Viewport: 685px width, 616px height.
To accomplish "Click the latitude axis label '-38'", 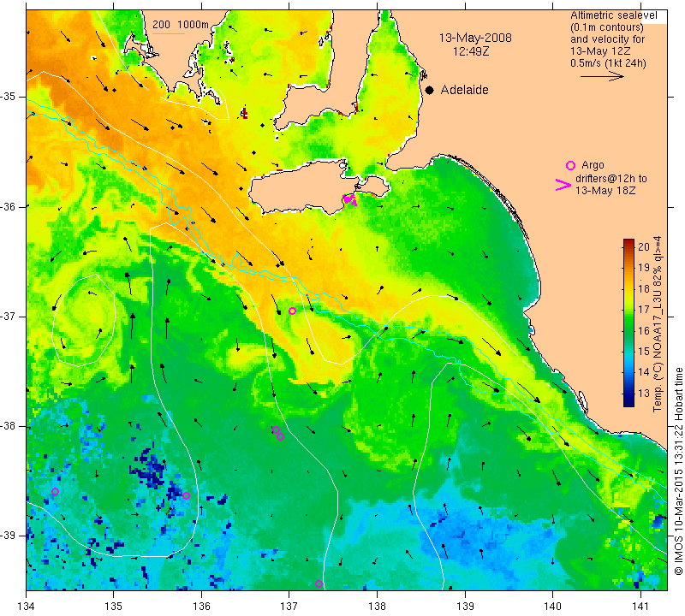I will pos(9,426).
